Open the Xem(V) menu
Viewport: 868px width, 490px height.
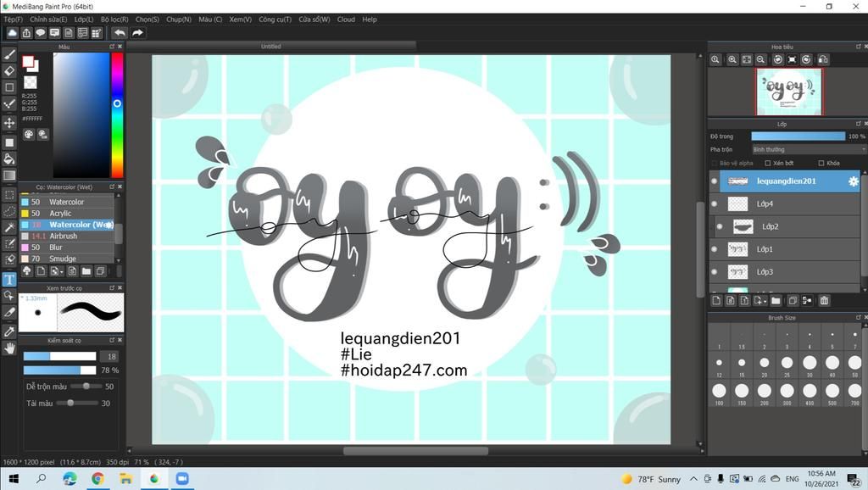click(240, 19)
